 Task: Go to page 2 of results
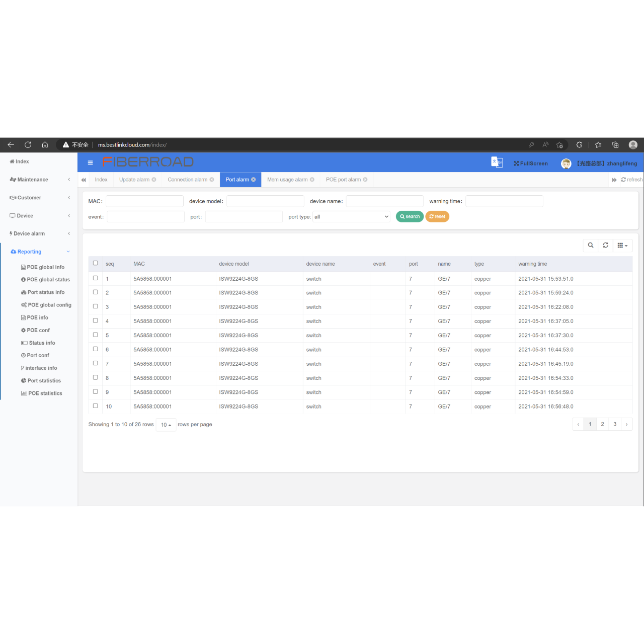click(602, 424)
